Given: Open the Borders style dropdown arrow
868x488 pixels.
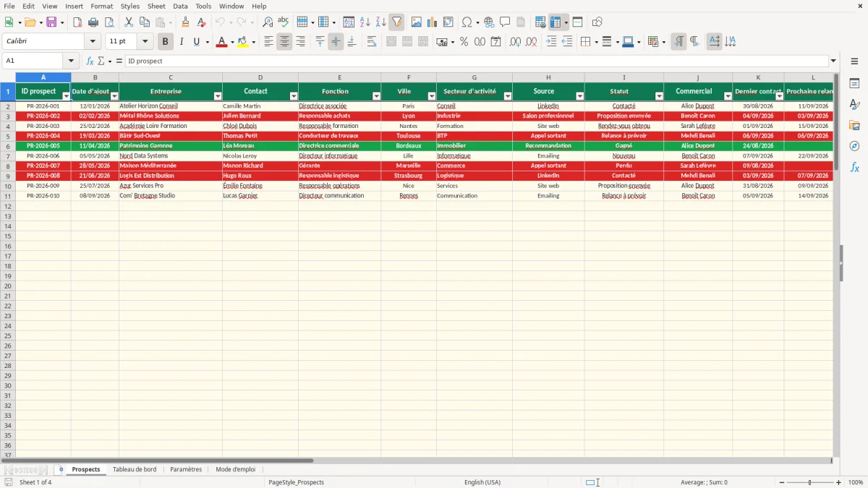Looking at the screenshot, I should (596, 42).
